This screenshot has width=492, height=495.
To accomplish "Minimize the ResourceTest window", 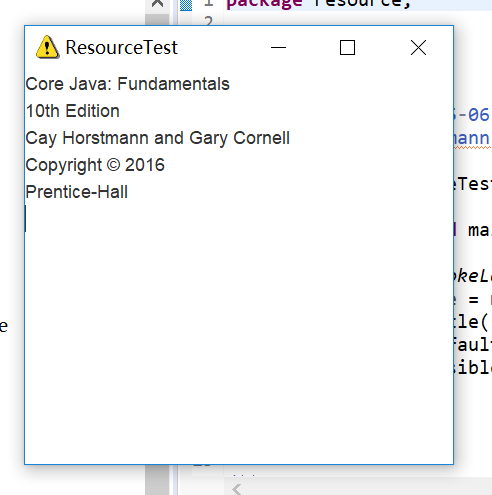I will (x=278, y=47).
